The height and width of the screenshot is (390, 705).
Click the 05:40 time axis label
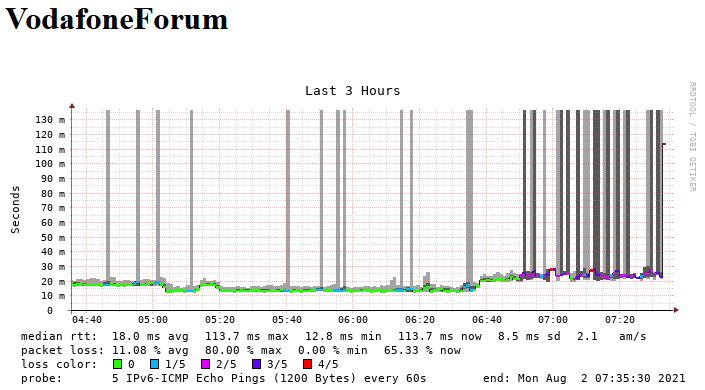click(287, 320)
